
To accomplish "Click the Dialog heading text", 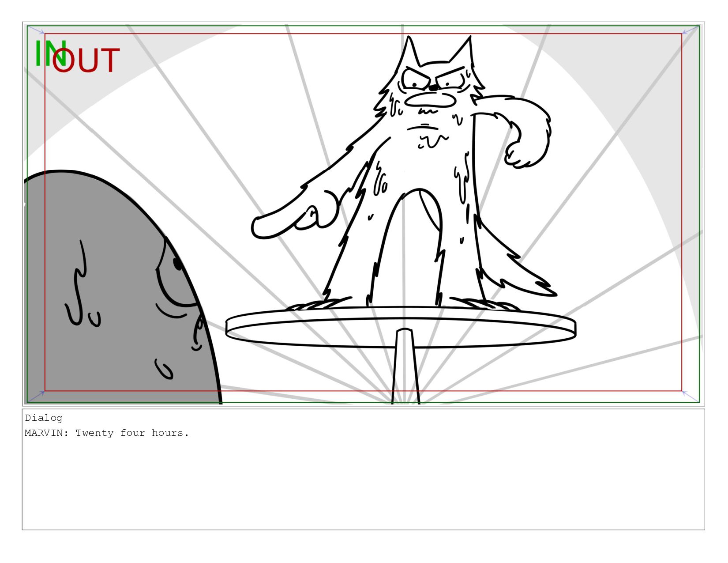I will tap(44, 418).
